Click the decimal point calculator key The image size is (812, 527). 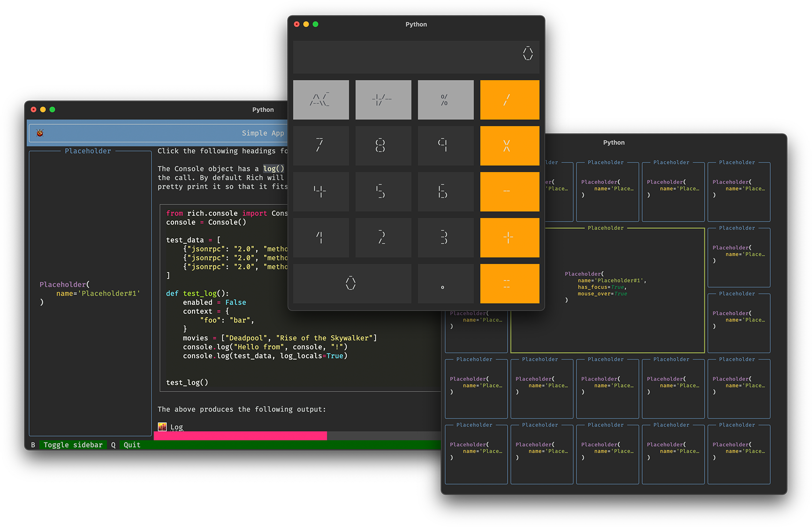[446, 283]
